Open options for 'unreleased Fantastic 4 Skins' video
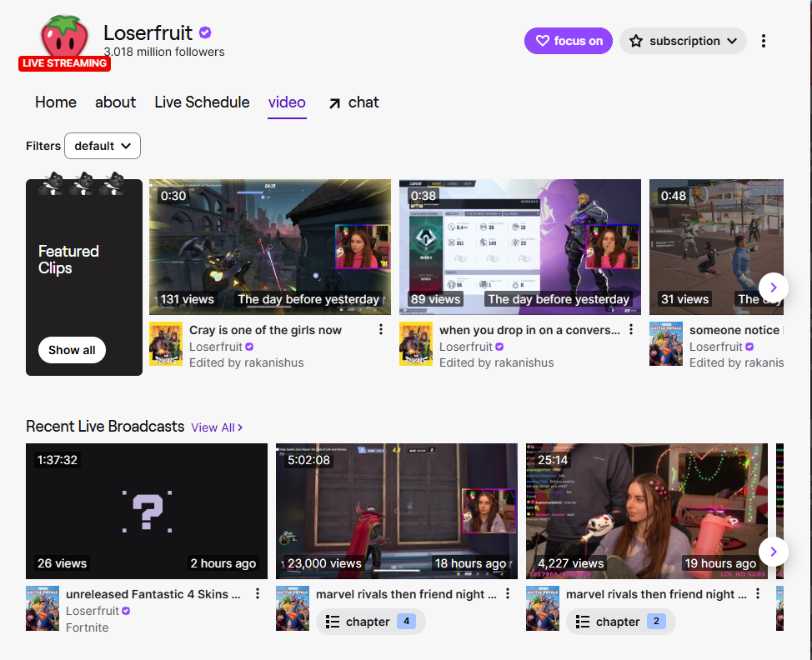The image size is (812, 660). click(258, 593)
